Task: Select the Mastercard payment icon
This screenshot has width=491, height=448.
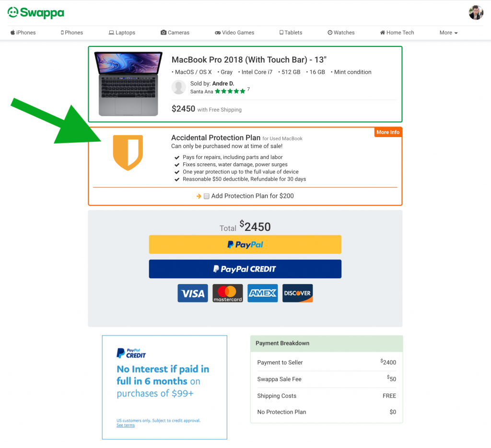Action: [x=228, y=293]
